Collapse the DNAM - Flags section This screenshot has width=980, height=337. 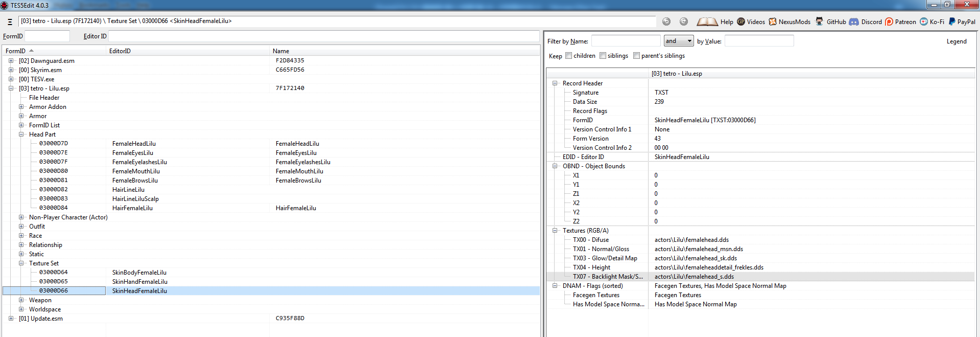pyautogui.click(x=555, y=286)
